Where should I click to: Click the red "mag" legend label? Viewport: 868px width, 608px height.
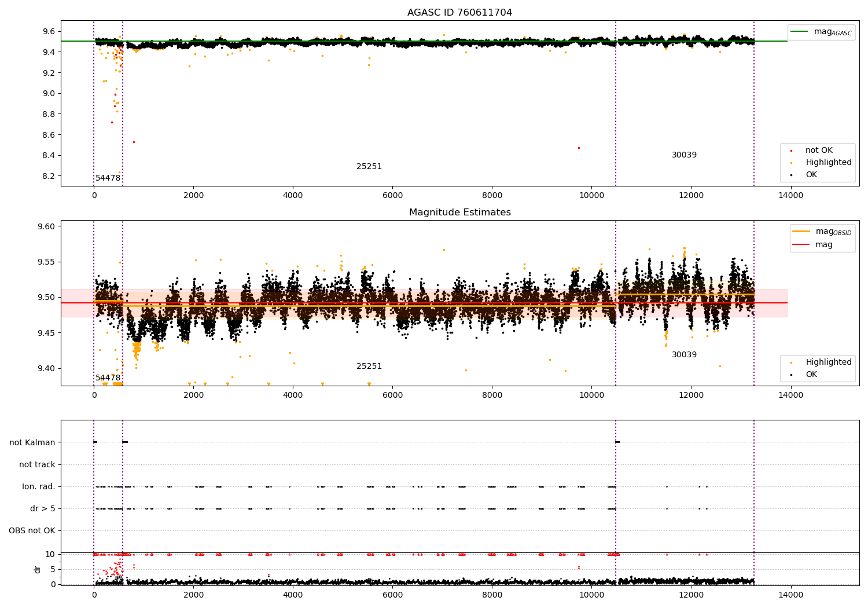824,244
